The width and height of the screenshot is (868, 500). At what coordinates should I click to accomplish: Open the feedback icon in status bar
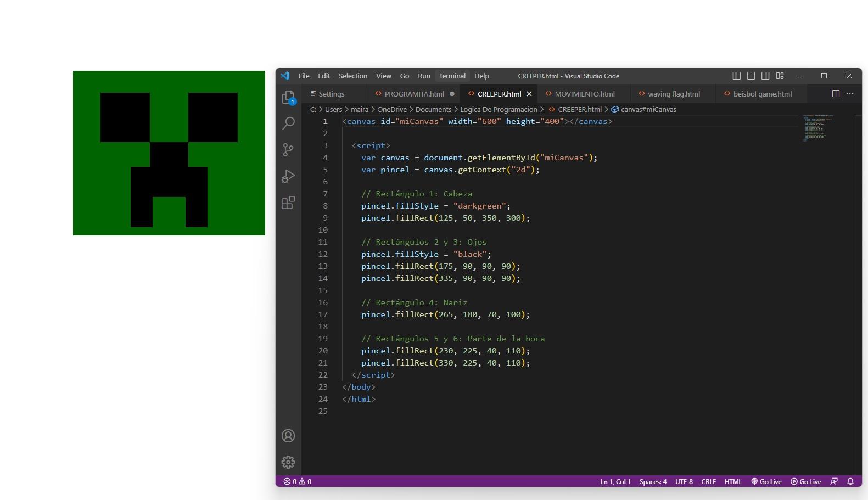pyautogui.click(x=834, y=481)
